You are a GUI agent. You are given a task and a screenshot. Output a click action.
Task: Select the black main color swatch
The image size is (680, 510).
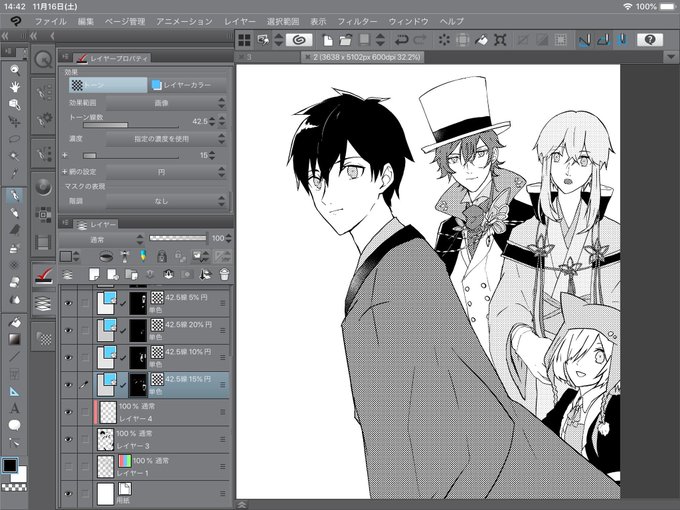pyautogui.click(x=10, y=466)
